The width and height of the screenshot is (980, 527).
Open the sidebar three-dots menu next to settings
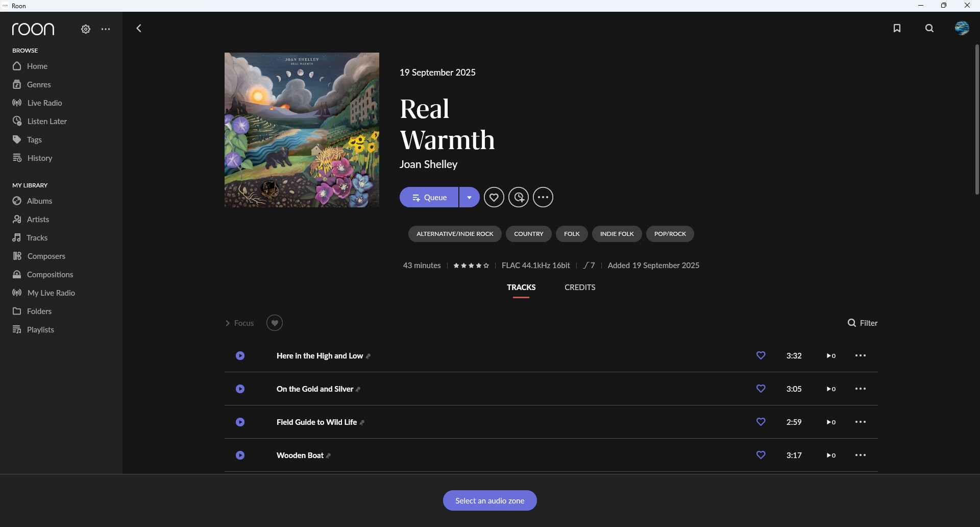coord(106,29)
